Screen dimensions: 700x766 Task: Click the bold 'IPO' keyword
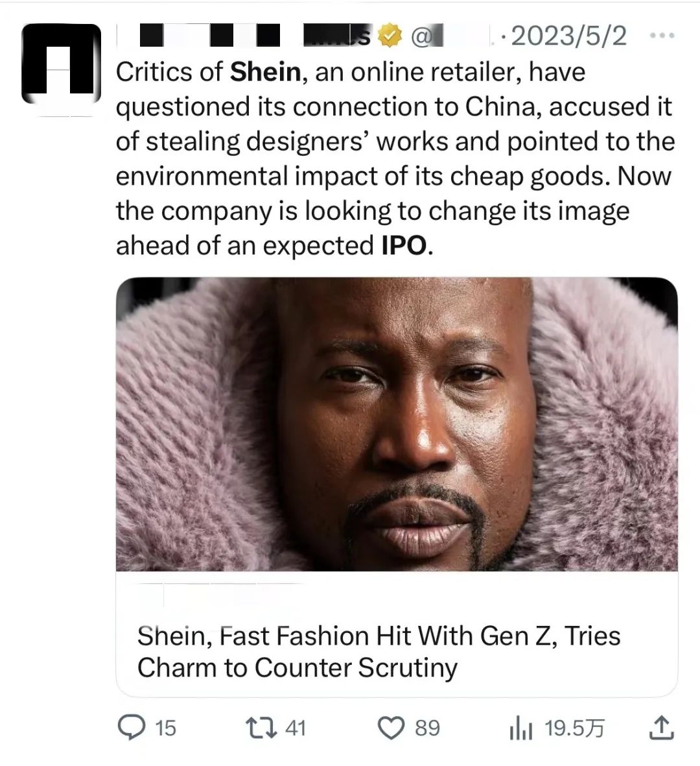point(404,246)
